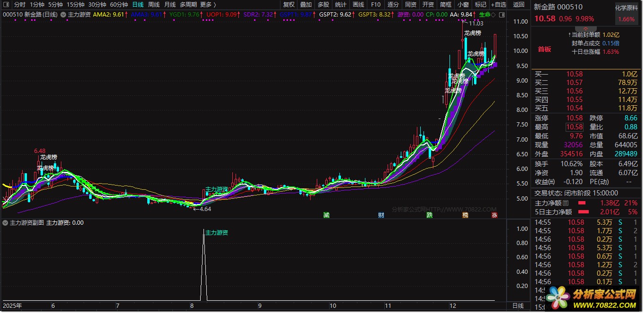Viewport: 644px width, 313px height.
Task: Click the 返回 back button
Action: coord(519,4)
